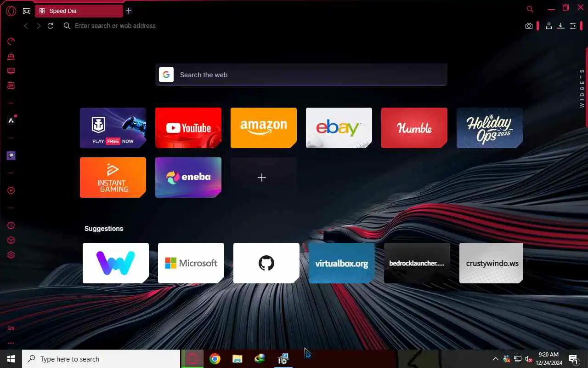Open GX Mods icon in sidebar
Image resolution: width=588 pixels, height=368 pixels.
click(11, 86)
